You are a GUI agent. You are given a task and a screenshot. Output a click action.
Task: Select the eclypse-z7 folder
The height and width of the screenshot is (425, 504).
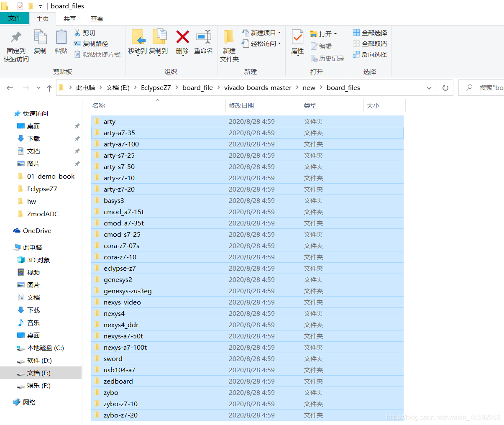pos(247,268)
